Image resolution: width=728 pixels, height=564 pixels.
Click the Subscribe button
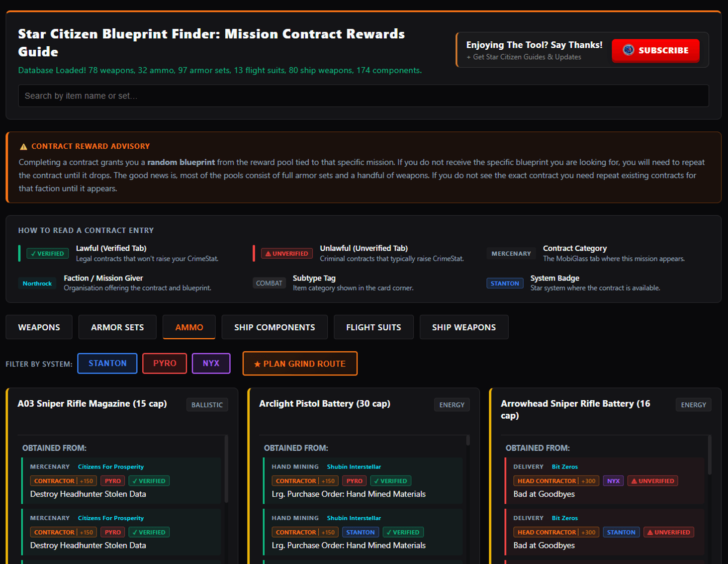pos(655,50)
